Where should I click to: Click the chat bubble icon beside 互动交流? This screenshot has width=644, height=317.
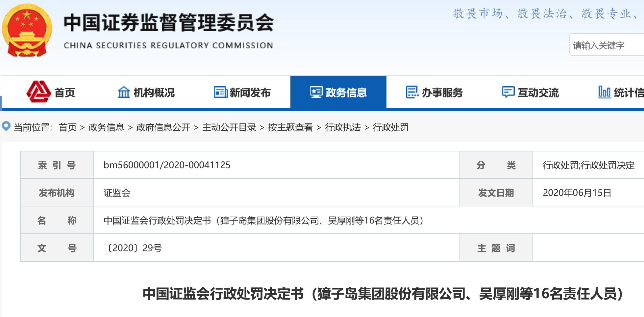click(x=508, y=92)
